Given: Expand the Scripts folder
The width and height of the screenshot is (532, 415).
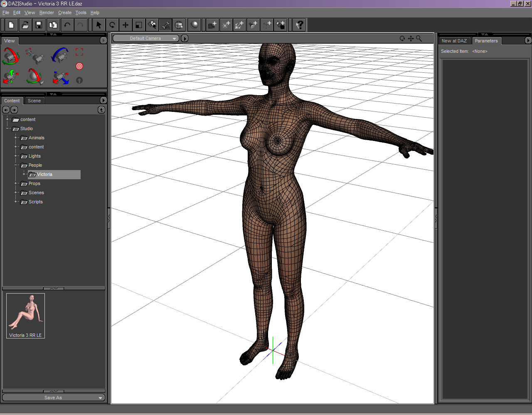Looking at the screenshot, I should point(15,202).
